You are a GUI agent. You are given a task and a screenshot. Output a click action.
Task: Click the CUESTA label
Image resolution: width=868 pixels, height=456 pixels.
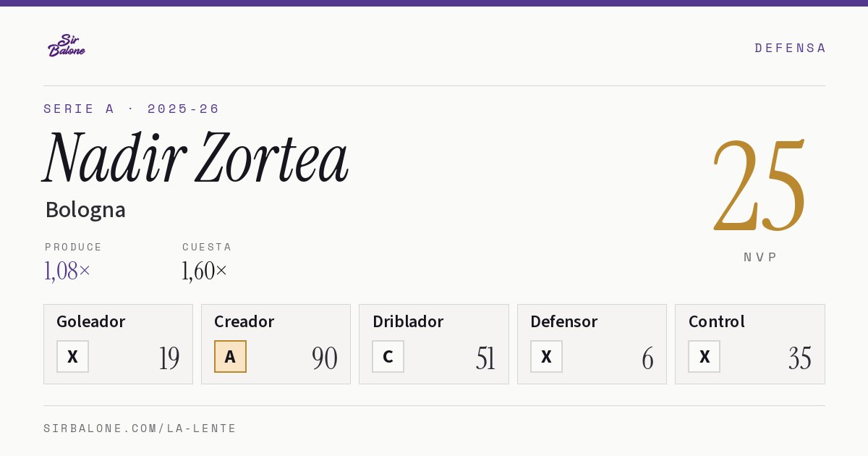coord(207,247)
